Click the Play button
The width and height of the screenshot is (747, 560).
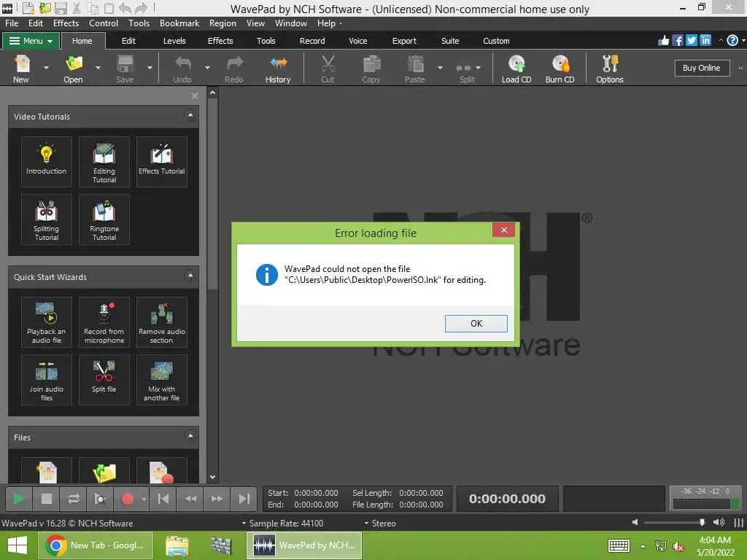[18, 499]
